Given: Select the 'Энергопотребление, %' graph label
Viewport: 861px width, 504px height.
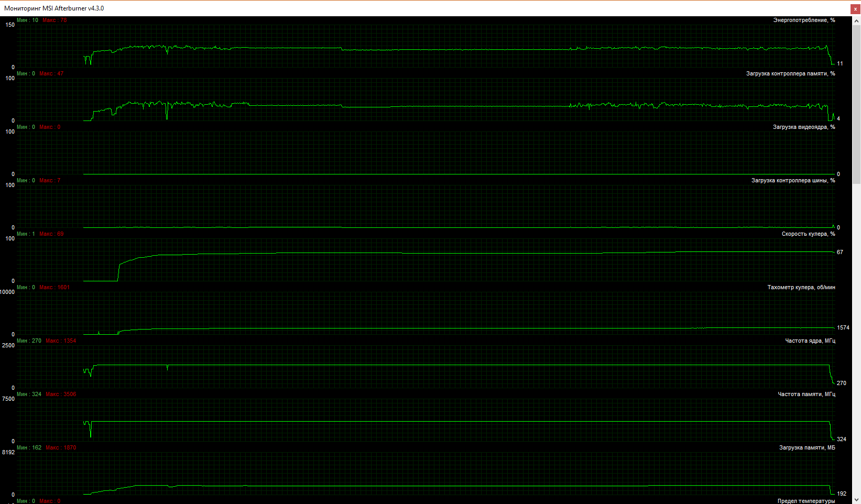Looking at the screenshot, I should 804,20.
